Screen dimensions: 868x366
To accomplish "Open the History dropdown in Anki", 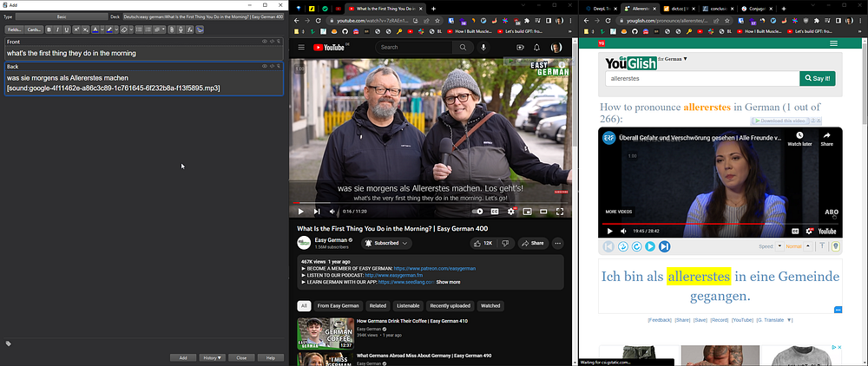I will pos(212,357).
